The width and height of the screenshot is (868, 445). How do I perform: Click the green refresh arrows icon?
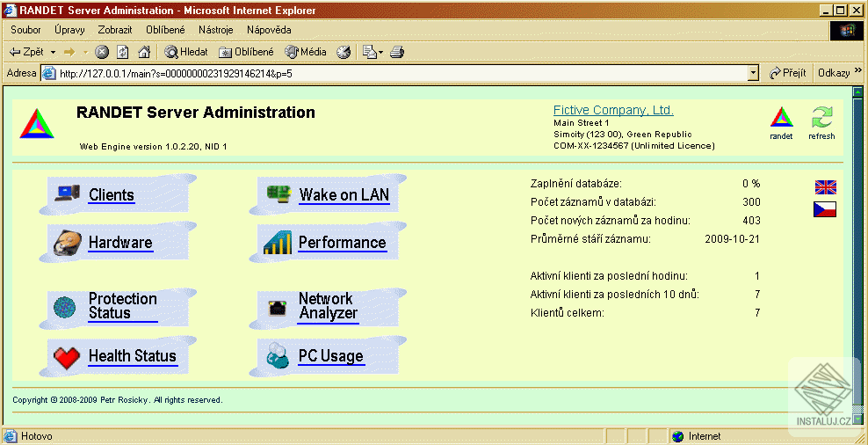(x=822, y=118)
